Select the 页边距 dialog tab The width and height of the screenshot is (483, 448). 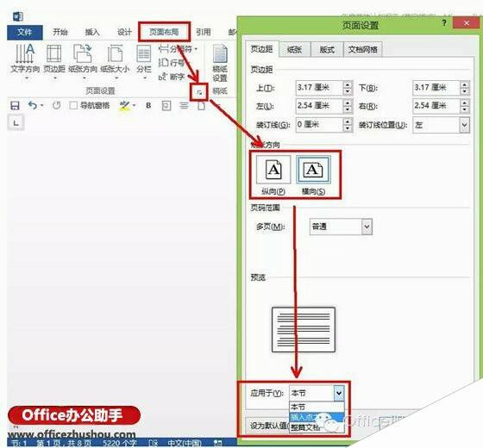[x=261, y=49]
